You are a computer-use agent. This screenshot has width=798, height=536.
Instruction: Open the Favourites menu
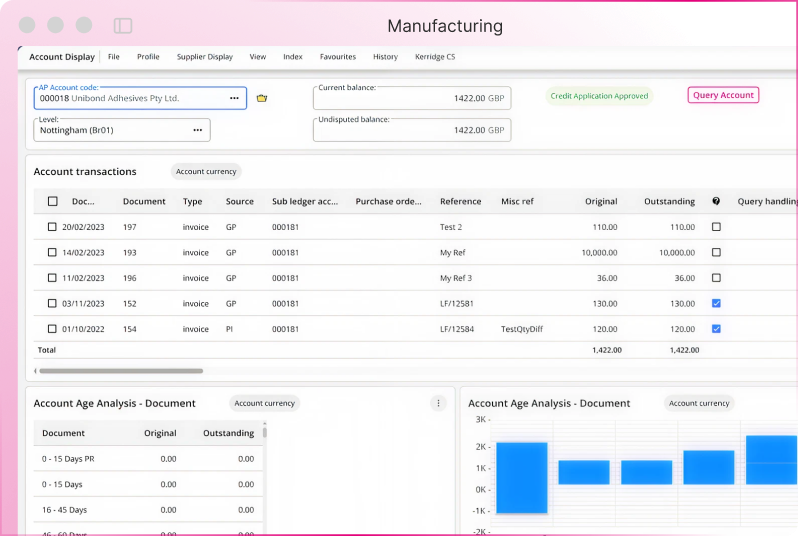pos(337,57)
